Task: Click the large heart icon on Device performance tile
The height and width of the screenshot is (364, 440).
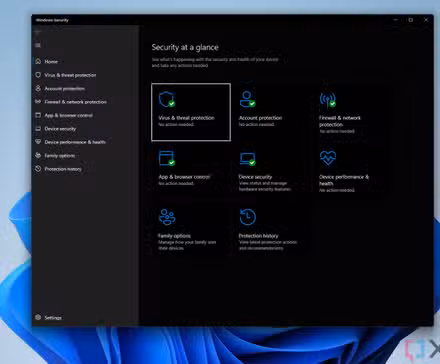Action: 328,158
